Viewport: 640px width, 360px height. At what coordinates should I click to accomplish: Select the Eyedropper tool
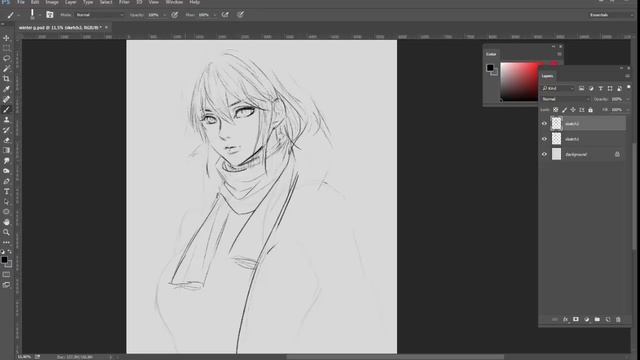6,89
